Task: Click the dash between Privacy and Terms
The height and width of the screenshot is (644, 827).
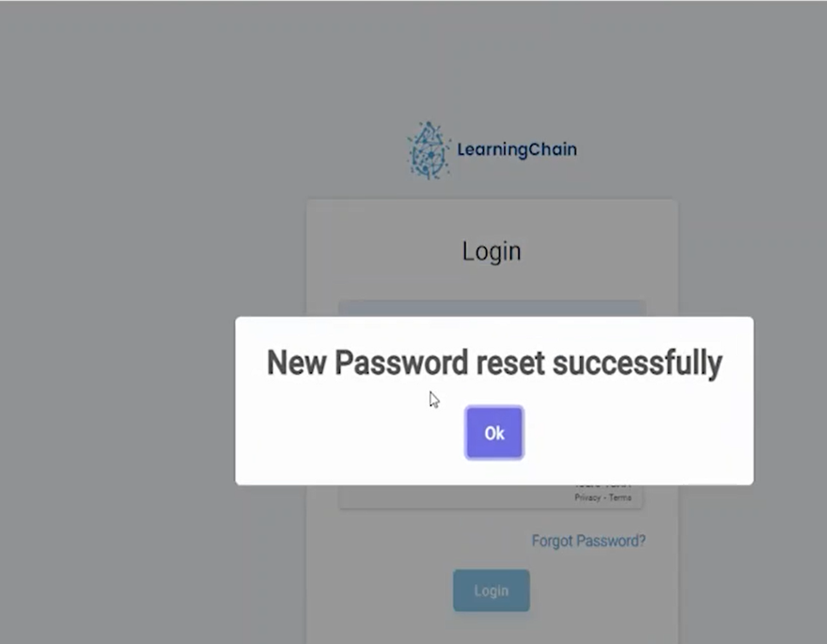Action: tap(605, 497)
